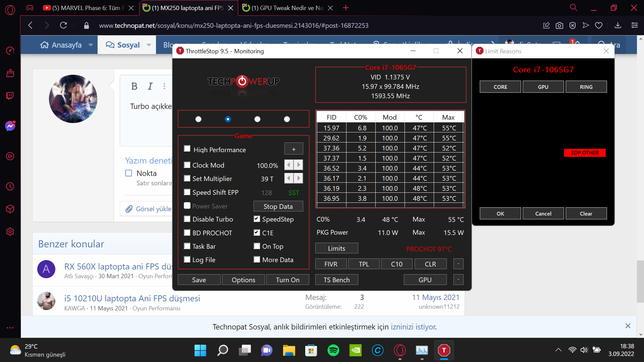Enable the Disable Turbo checkbox
Screen dimensions: 644x362
[x=187, y=219]
